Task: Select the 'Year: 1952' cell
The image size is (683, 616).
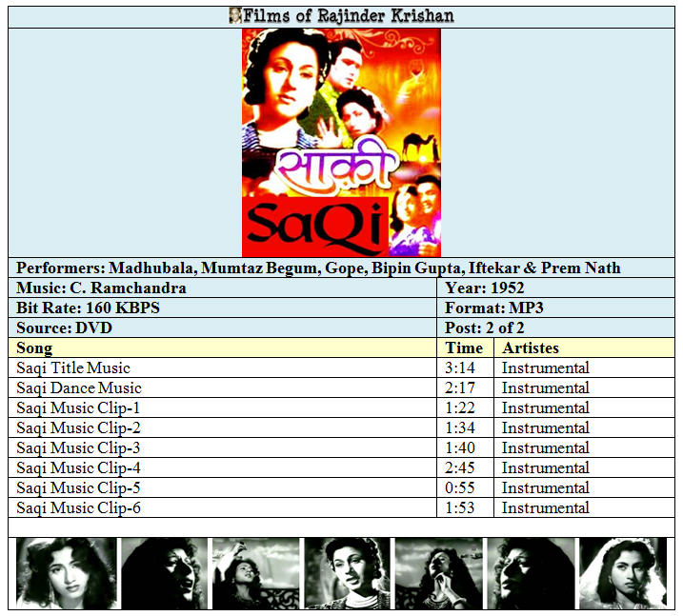Action: tap(555, 288)
